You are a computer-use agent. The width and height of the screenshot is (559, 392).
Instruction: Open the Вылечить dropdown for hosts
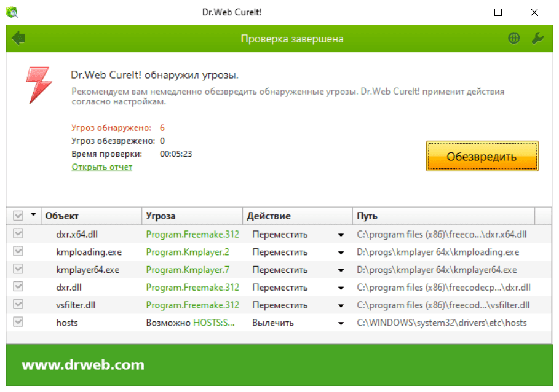pyautogui.click(x=341, y=322)
